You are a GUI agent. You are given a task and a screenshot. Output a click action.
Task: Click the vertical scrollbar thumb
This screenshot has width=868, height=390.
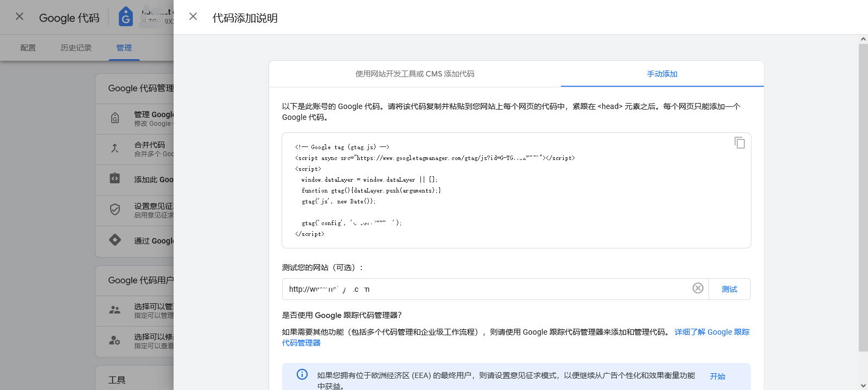point(863,198)
